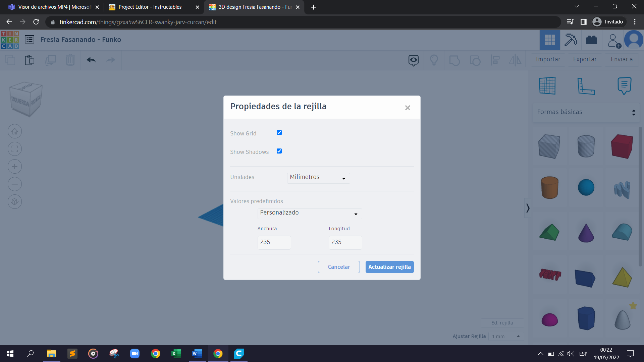Open the Exportar menu
Screen dimensions: 644x362
585,59
